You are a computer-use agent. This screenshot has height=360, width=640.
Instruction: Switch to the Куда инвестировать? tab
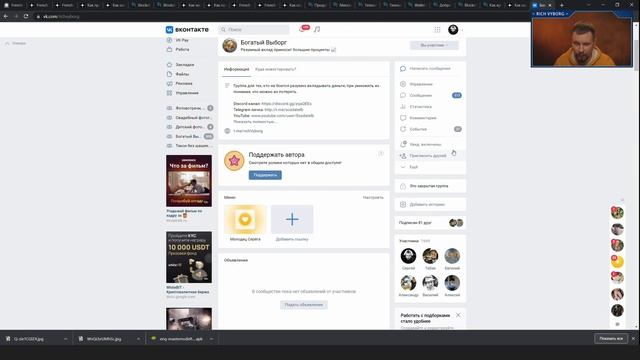click(x=276, y=69)
